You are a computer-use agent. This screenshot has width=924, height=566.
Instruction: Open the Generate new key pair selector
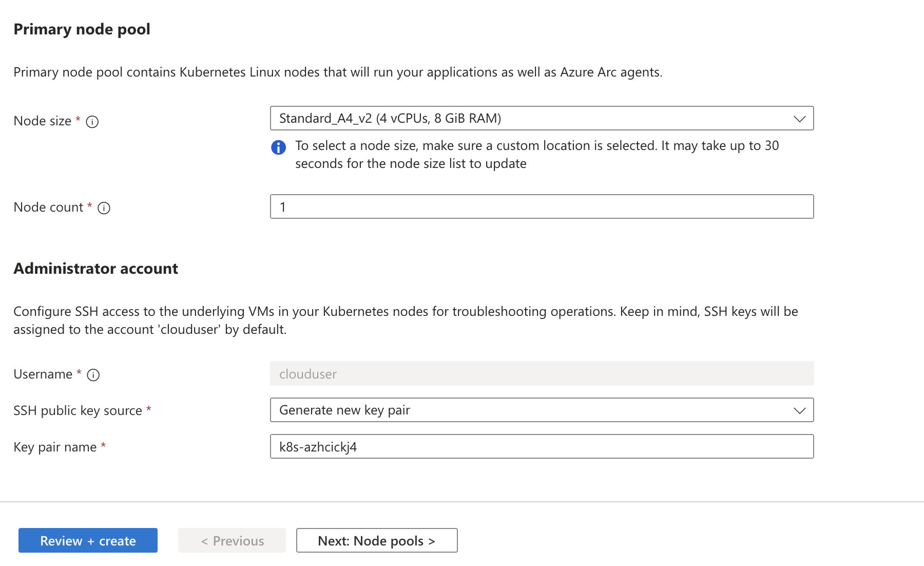click(542, 410)
